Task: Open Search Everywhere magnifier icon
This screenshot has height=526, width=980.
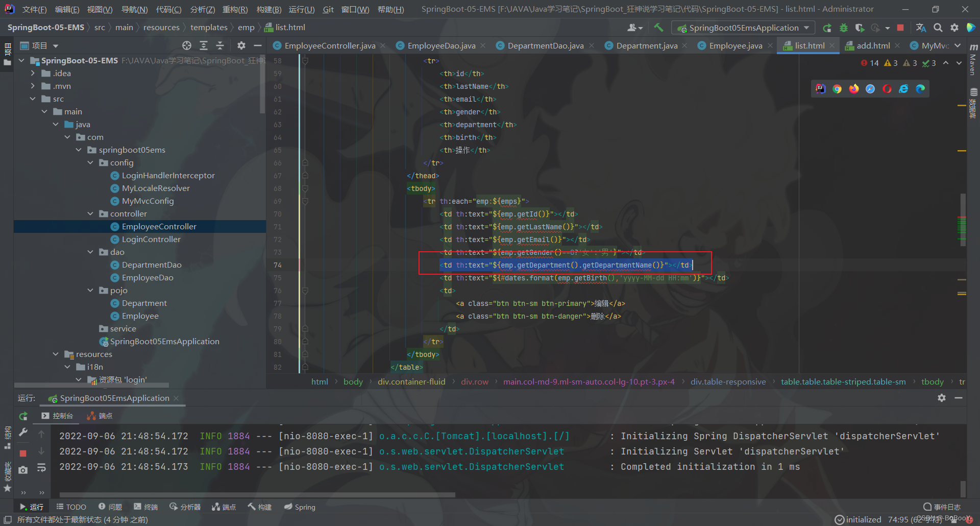Action: click(x=938, y=28)
